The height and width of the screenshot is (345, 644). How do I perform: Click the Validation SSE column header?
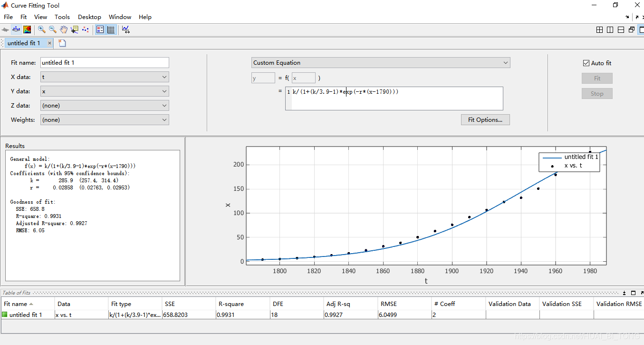click(567, 304)
